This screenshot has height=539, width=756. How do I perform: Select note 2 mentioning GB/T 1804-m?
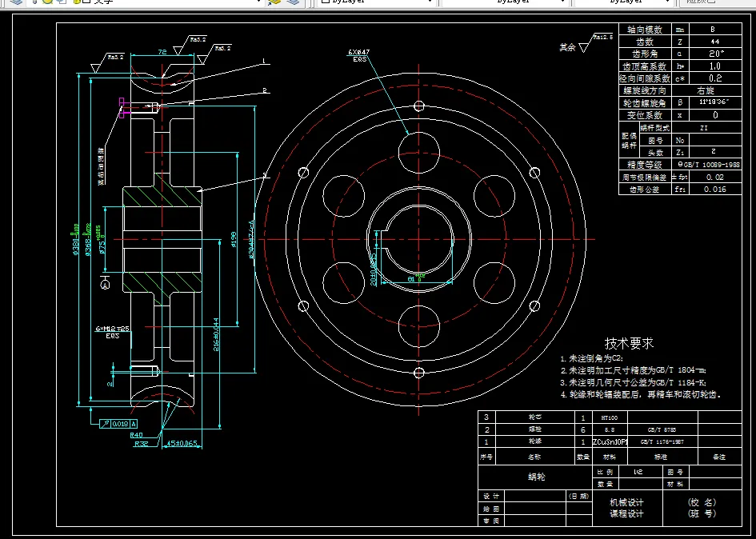point(634,371)
